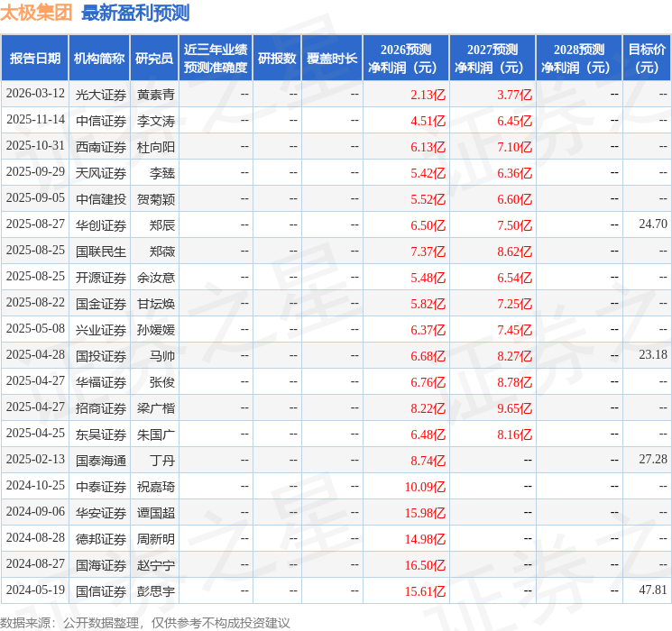Open the 华创证券 institution entry

[100, 224]
